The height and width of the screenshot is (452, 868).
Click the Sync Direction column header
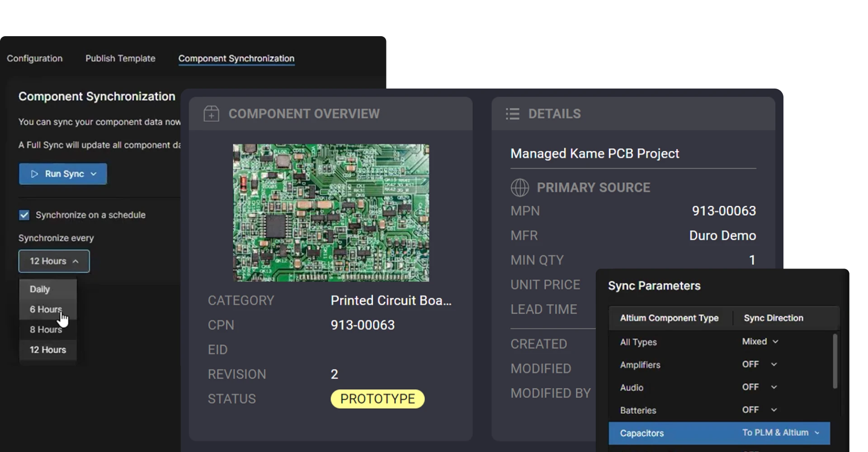coord(774,318)
